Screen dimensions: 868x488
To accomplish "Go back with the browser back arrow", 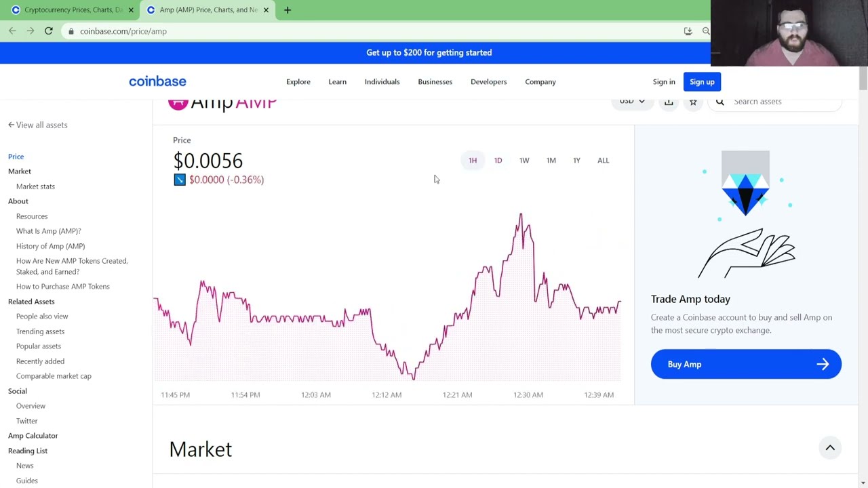I will [12, 30].
